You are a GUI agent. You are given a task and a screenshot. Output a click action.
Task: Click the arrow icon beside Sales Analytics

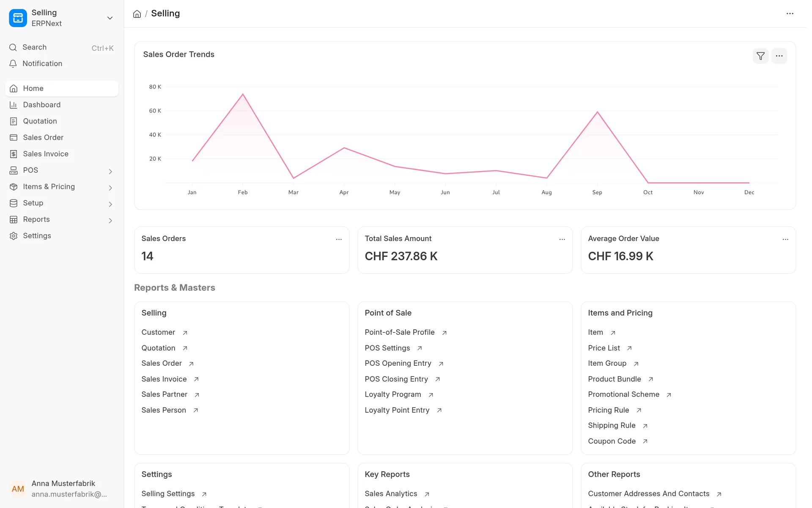(x=427, y=494)
